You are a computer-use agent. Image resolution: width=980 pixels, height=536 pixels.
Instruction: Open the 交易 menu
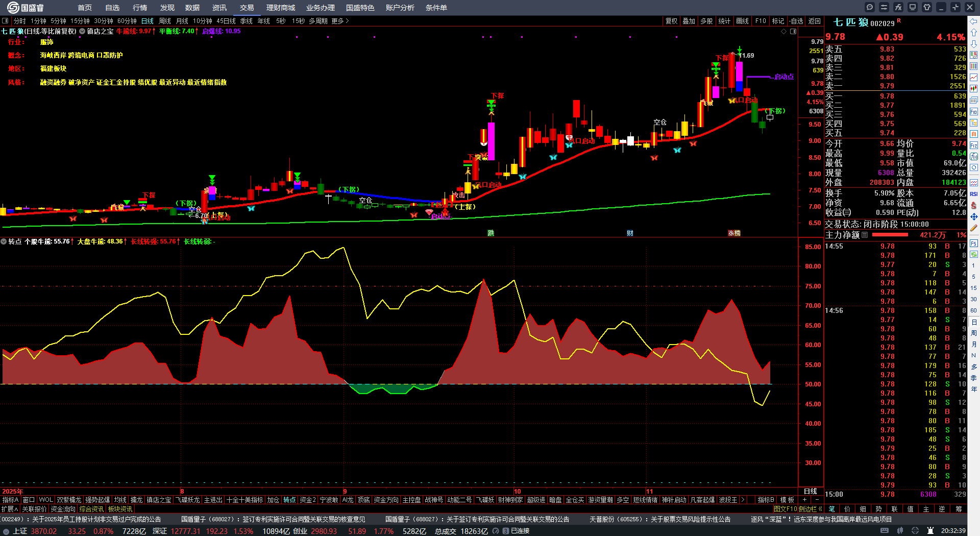click(247, 8)
